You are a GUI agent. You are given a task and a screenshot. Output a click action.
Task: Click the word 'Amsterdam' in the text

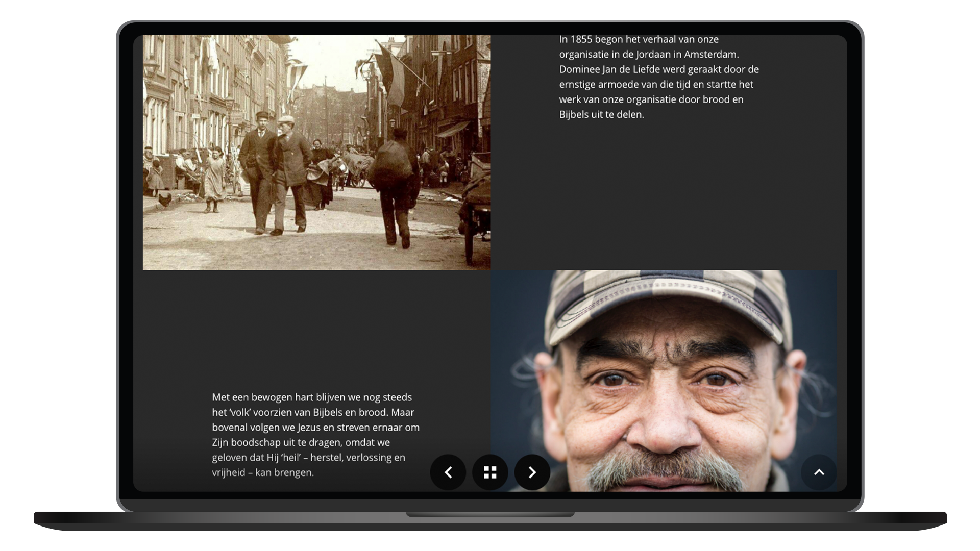711,54
